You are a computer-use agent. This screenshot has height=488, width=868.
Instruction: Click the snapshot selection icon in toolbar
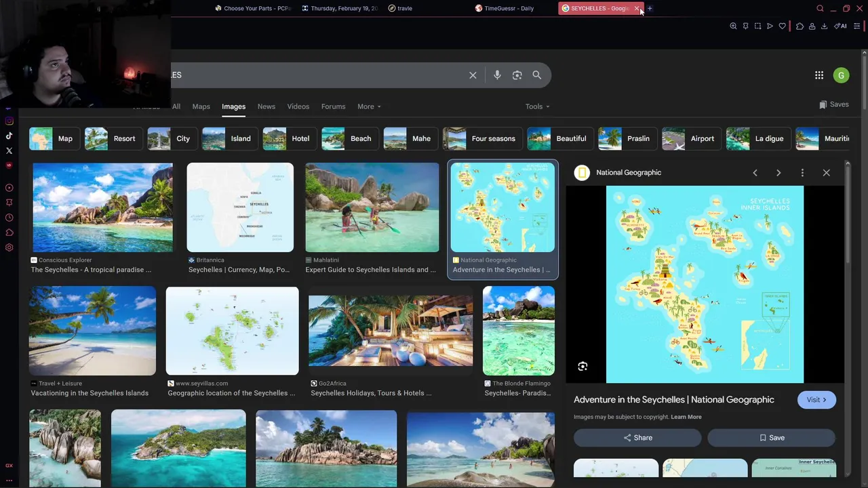pos(757,26)
